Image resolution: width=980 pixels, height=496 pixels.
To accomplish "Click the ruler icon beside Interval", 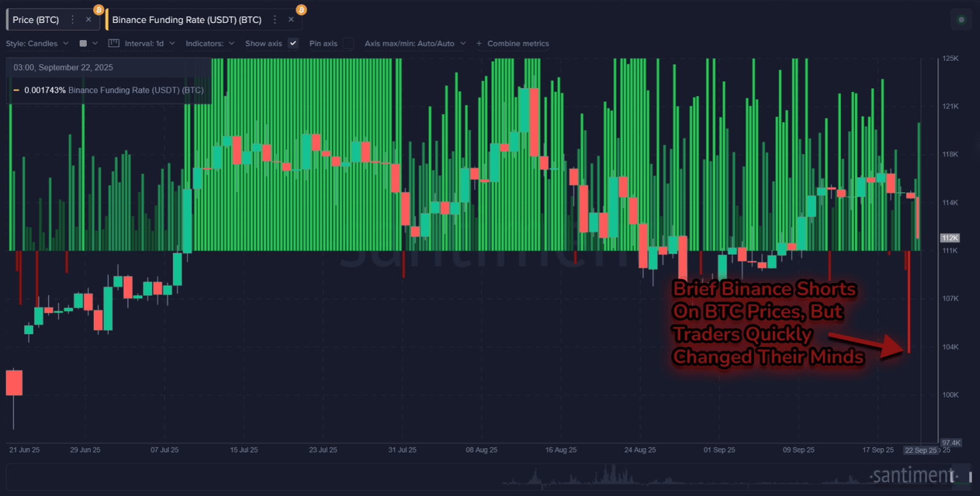I will pos(114,43).
